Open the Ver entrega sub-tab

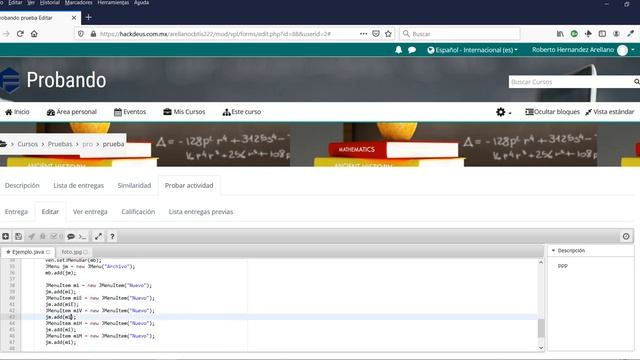[x=90, y=212]
